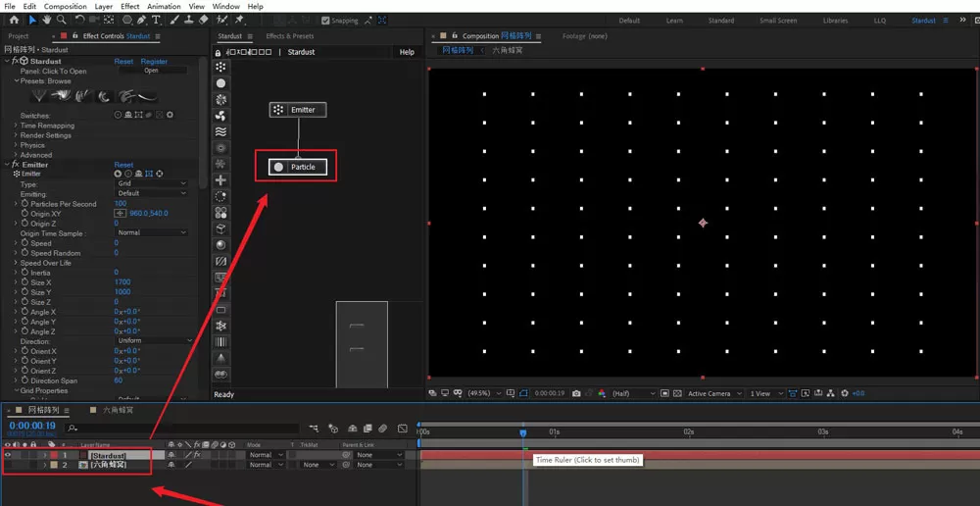Select the Zoom magnifier tool
980x506 pixels.
(x=61, y=20)
